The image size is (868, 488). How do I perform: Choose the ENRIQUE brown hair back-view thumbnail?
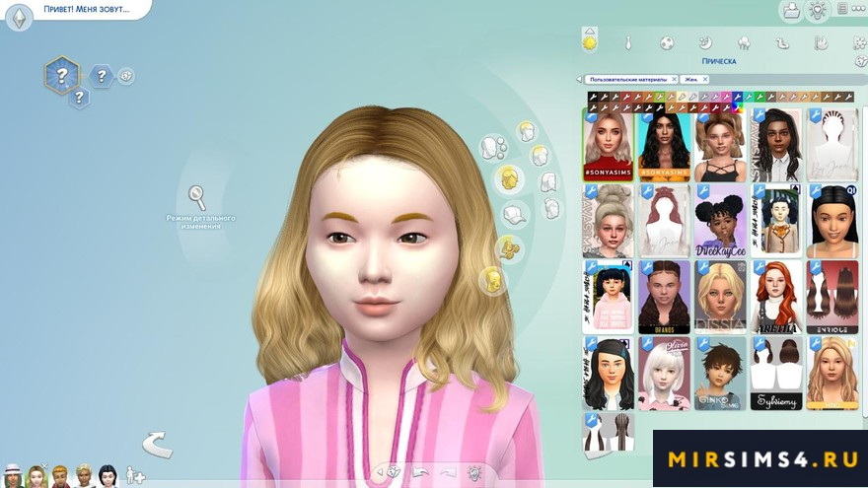832,297
